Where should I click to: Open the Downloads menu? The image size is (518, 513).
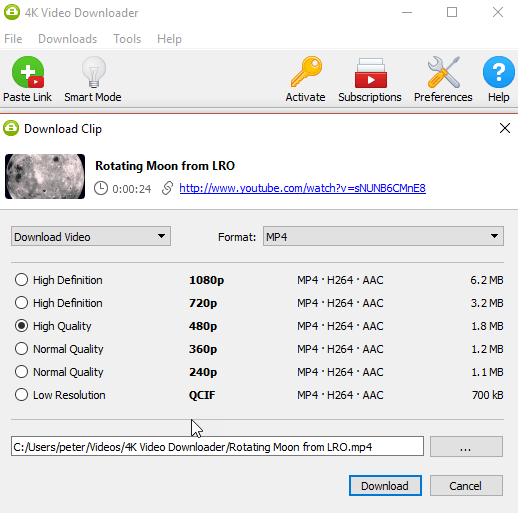(68, 39)
